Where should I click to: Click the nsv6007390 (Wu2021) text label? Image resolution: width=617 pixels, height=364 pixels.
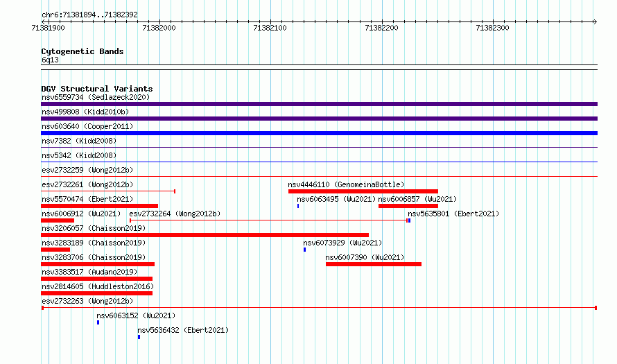pyautogui.click(x=365, y=257)
